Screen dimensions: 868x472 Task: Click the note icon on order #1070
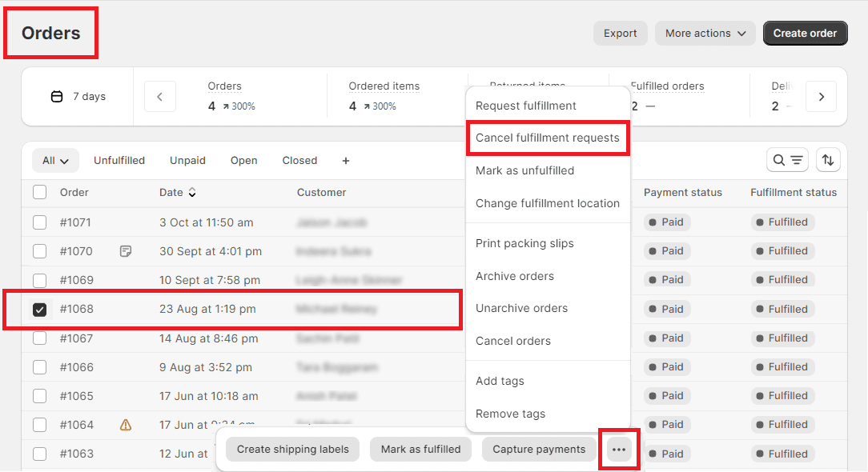coord(126,251)
